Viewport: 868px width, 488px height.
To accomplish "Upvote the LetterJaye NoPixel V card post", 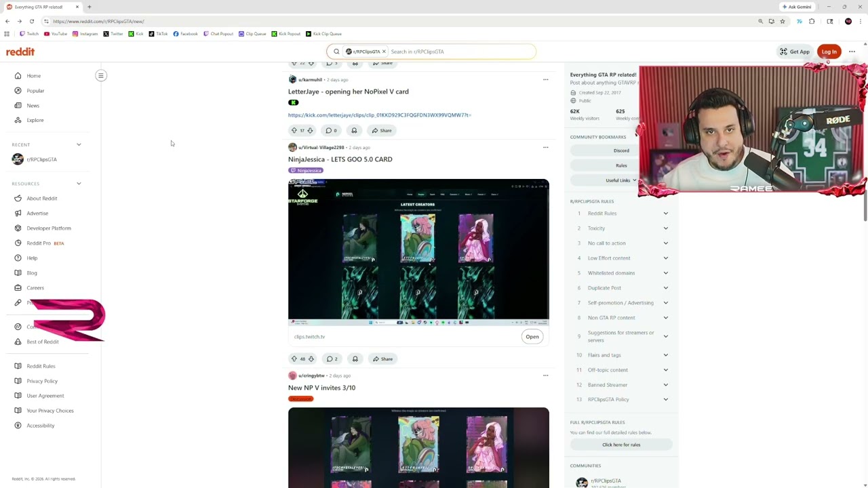I will pyautogui.click(x=294, y=130).
